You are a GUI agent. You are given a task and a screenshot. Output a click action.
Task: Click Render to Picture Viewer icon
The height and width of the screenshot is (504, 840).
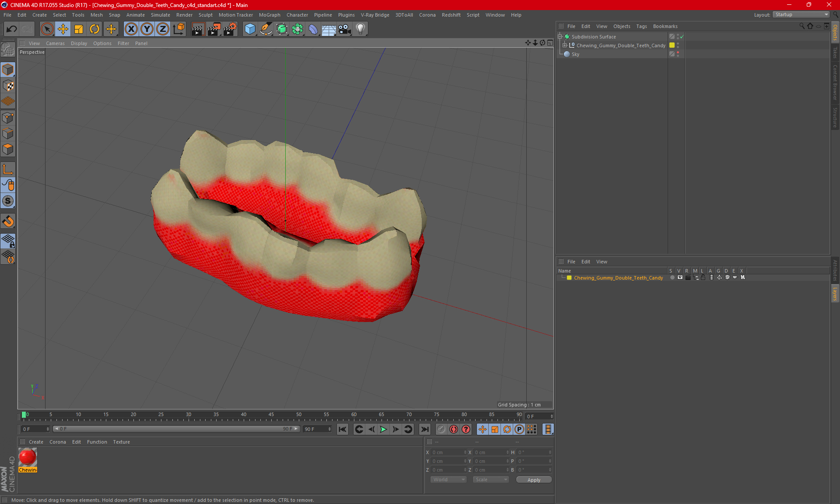pos(213,29)
